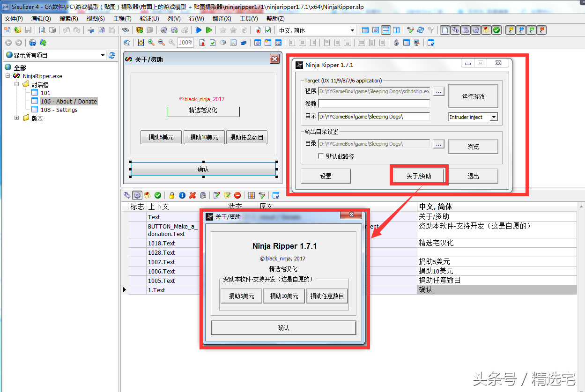Open the 编辑(Q) menu
585x392 pixels.
click(x=41, y=18)
